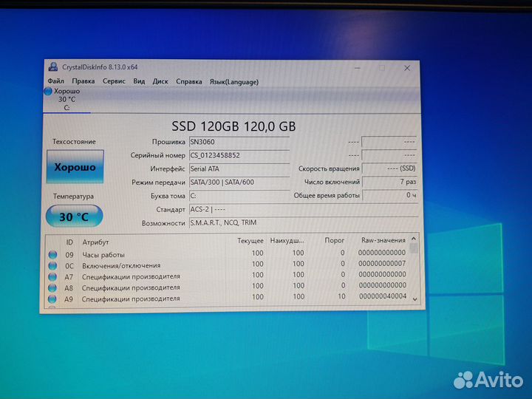532x399 pixels.
Task: Click the threshold value 10 in A9 row
Action: tap(341, 296)
